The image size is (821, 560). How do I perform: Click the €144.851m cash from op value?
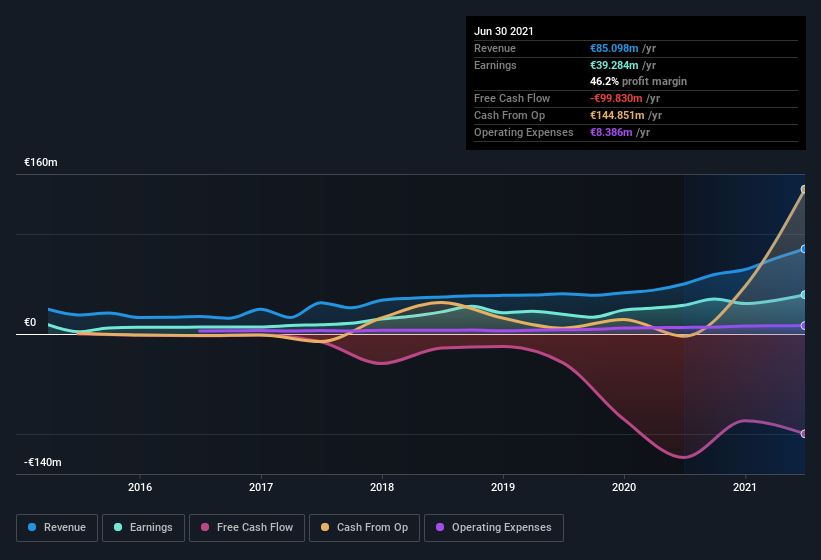click(617, 115)
